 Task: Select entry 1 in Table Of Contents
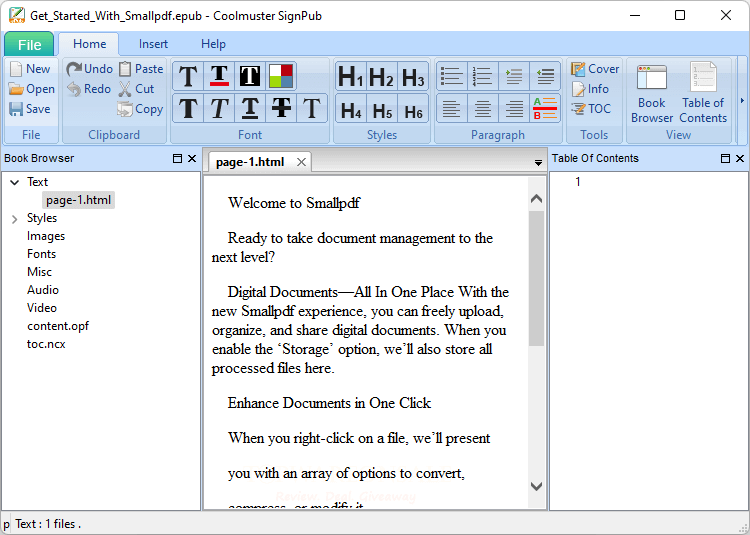[578, 182]
